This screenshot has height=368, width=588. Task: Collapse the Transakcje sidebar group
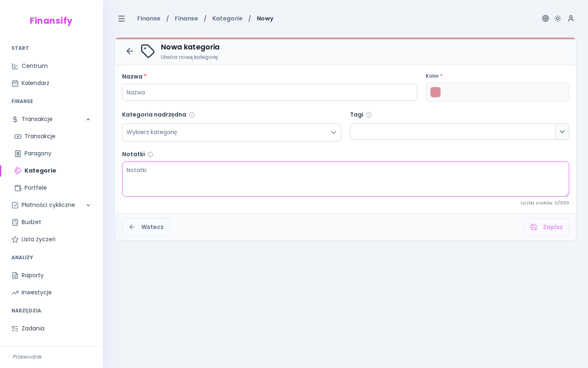[x=88, y=119]
